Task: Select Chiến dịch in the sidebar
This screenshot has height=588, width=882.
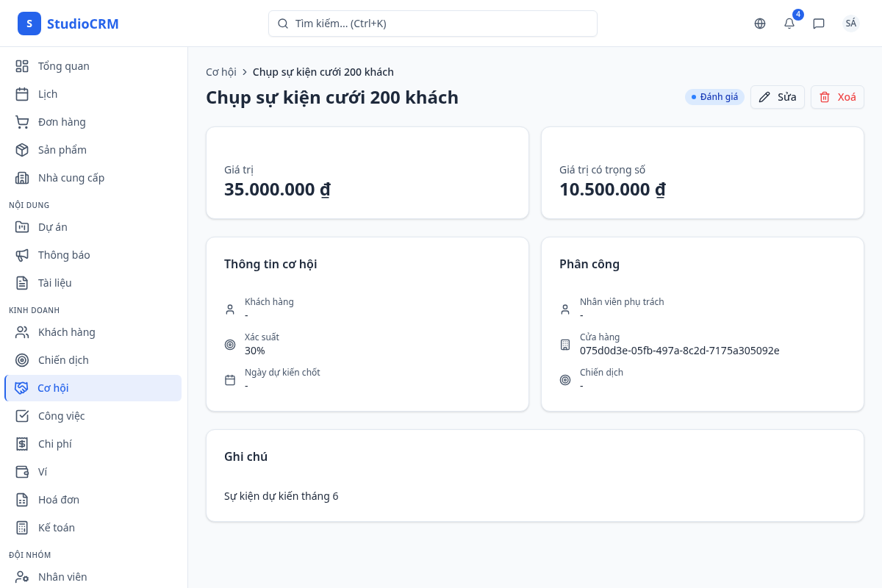Action: 63,360
